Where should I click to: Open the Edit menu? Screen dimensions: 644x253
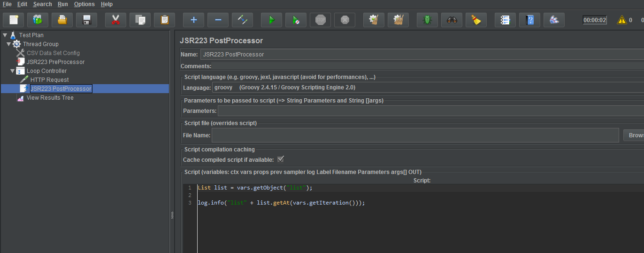22,4
